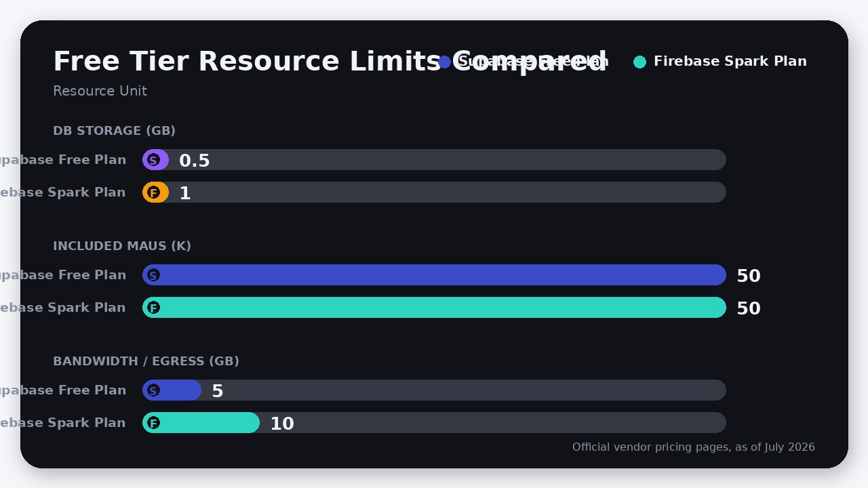Screen dimensions: 868x488
Task: Select the teal Firebase Included MAUs bar
Action: pos(434,308)
